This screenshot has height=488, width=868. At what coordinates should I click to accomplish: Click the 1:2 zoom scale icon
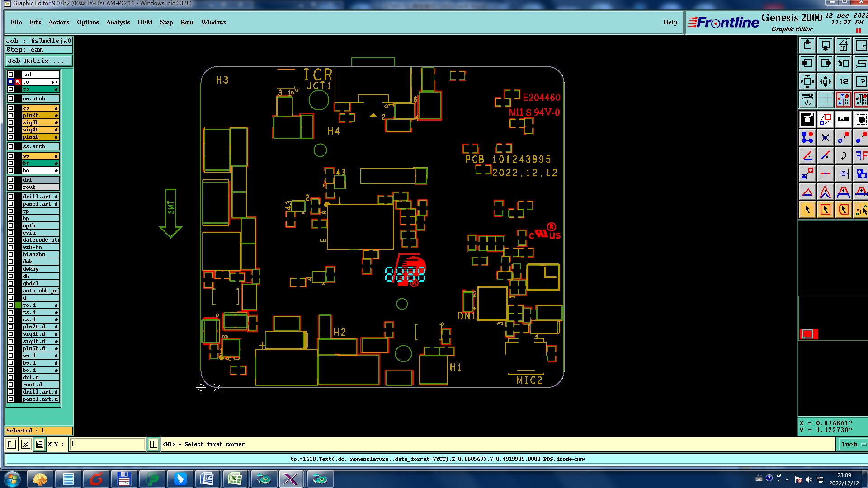(843, 82)
